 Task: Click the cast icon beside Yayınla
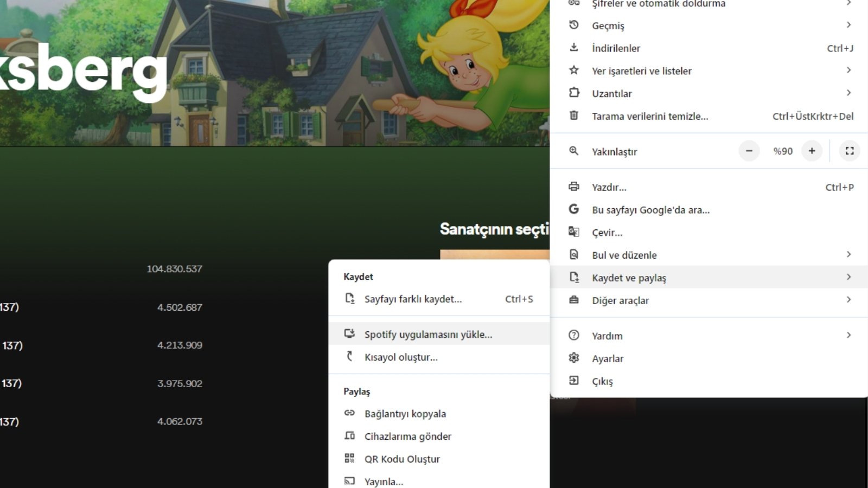tap(349, 481)
